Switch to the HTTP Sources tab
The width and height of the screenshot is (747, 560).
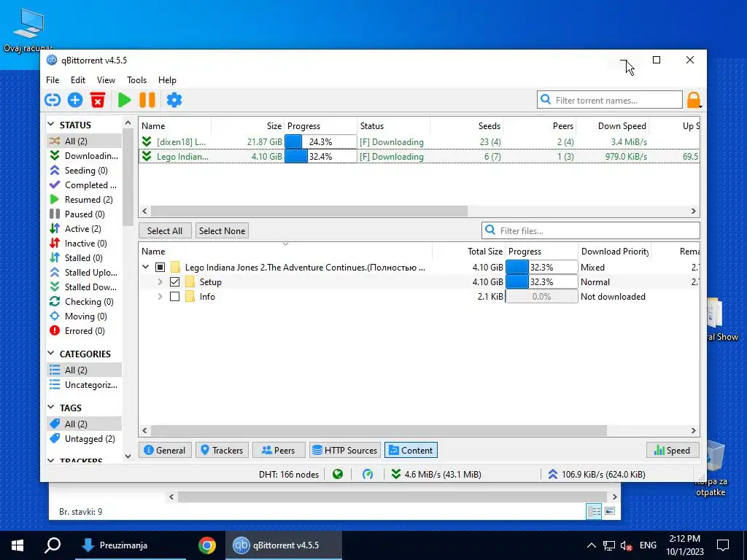point(344,450)
